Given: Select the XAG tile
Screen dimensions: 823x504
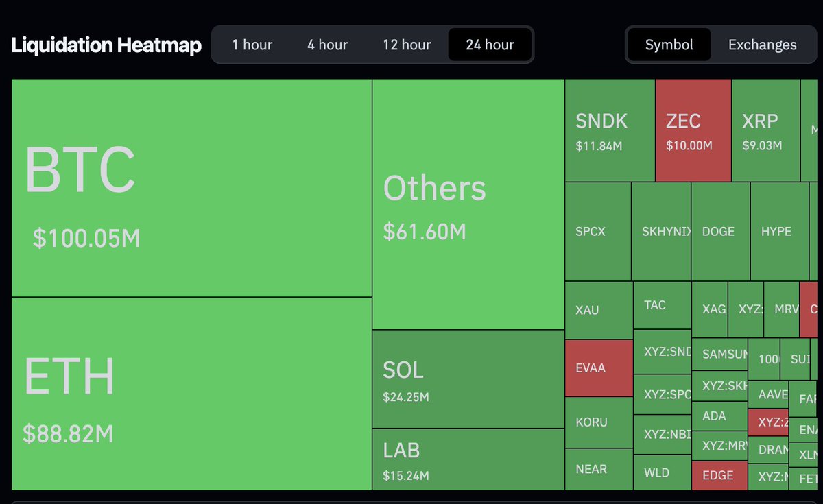Looking at the screenshot, I should (710, 309).
